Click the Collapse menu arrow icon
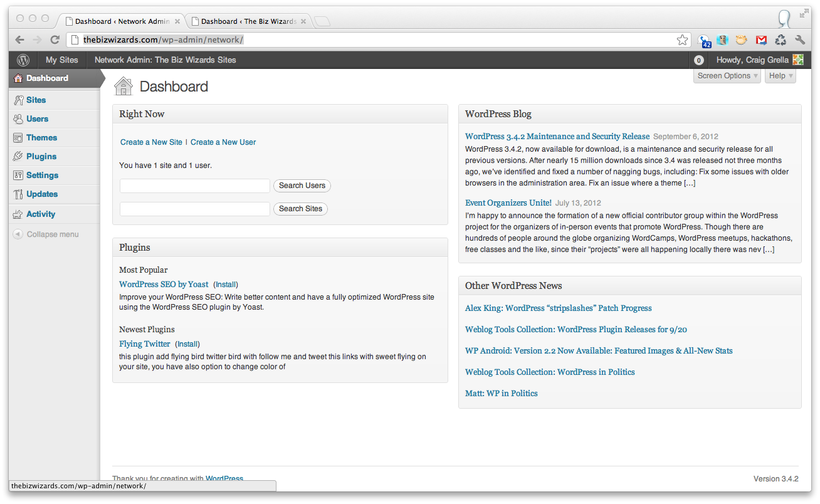This screenshot has height=504, width=820. click(18, 234)
